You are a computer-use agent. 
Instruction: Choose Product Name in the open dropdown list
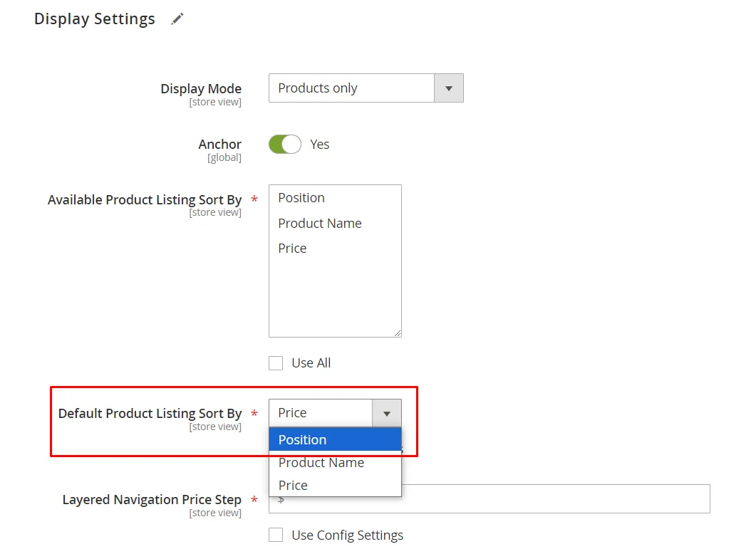tap(321, 463)
